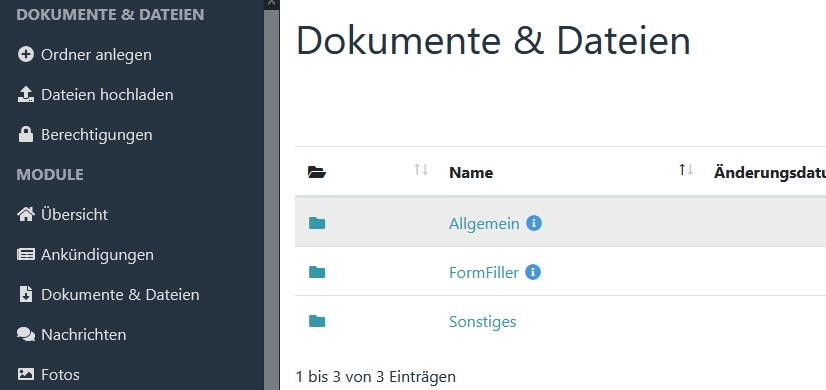Open the Allgemein folder link
826x390 pixels.
click(x=484, y=223)
